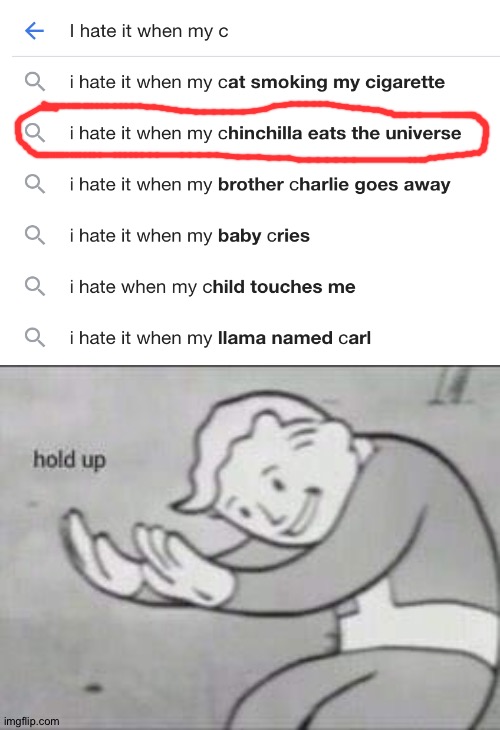
Task: Click magnifier icon next to baby cries
Action: coord(35,236)
